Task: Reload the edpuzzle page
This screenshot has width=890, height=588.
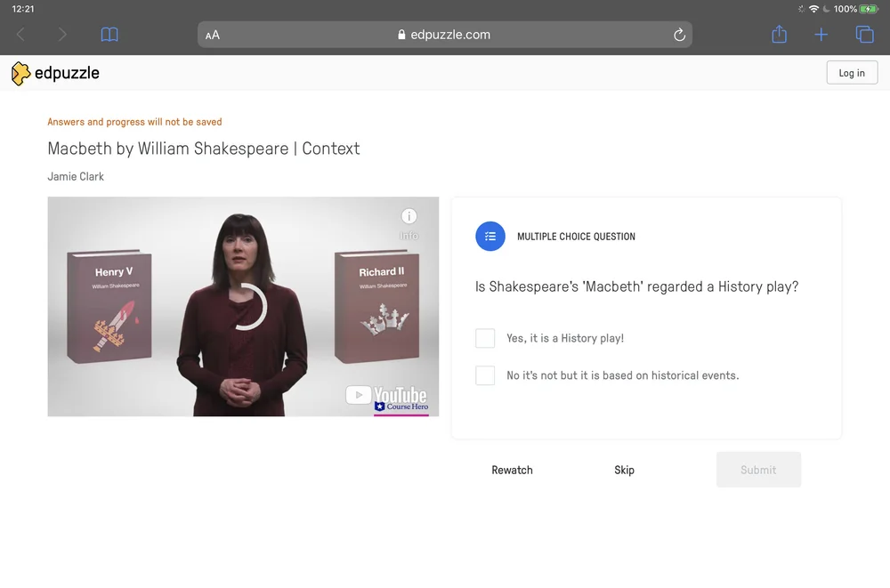Action: pos(679,34)
